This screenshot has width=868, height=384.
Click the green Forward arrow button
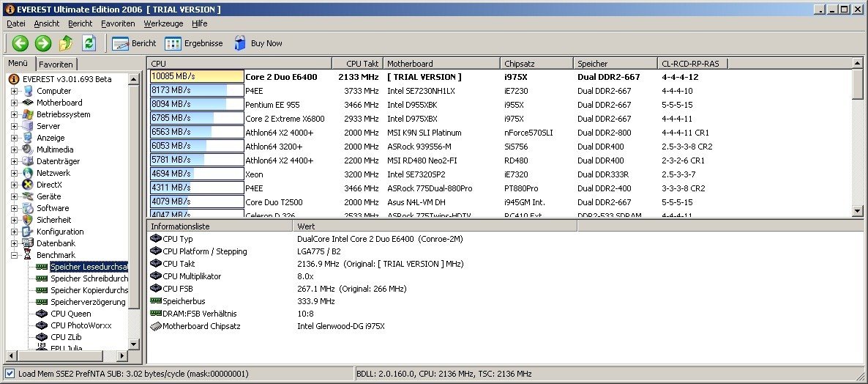(43, 43)
